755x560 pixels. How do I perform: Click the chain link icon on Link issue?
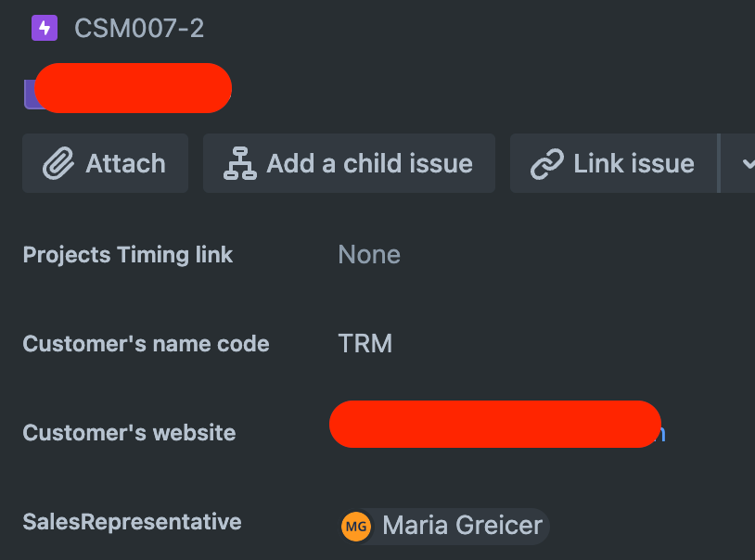[x=546, y=163]
